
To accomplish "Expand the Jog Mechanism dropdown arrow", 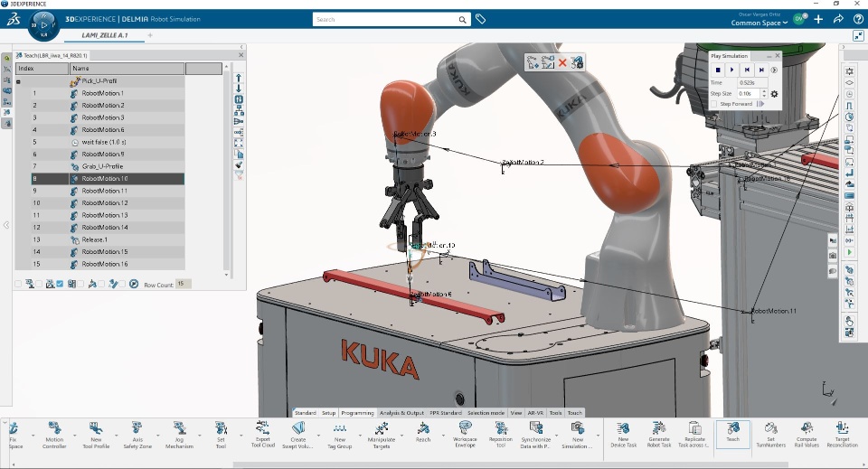I will pyautogui.click(x=200, y=436).
